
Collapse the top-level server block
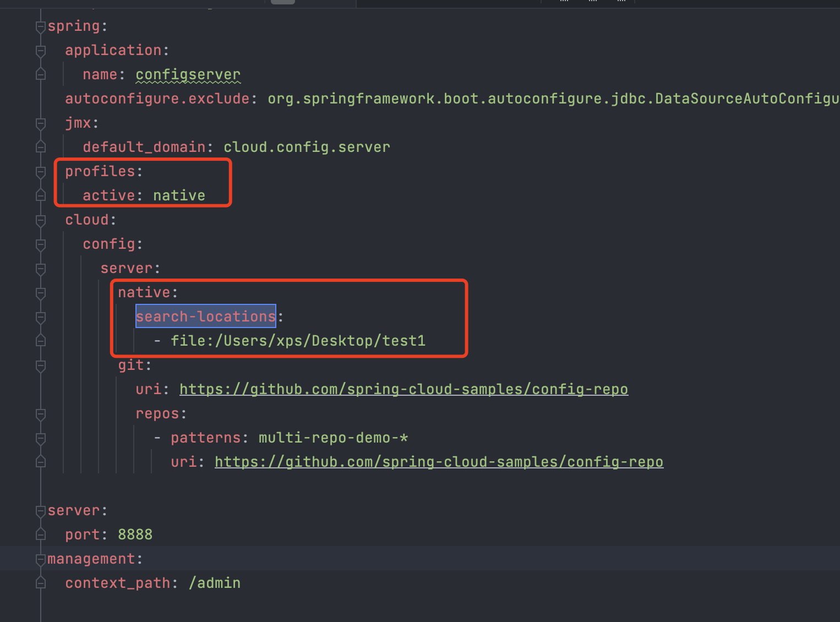[x=40, y=511]
